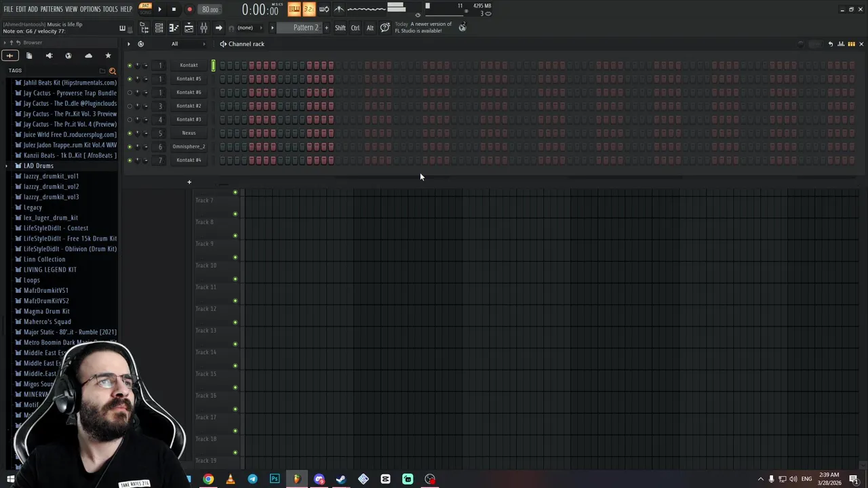The image size is (868, 488).
Task: Select the browser's favorites star icon
Action: [x=108, y=56]
